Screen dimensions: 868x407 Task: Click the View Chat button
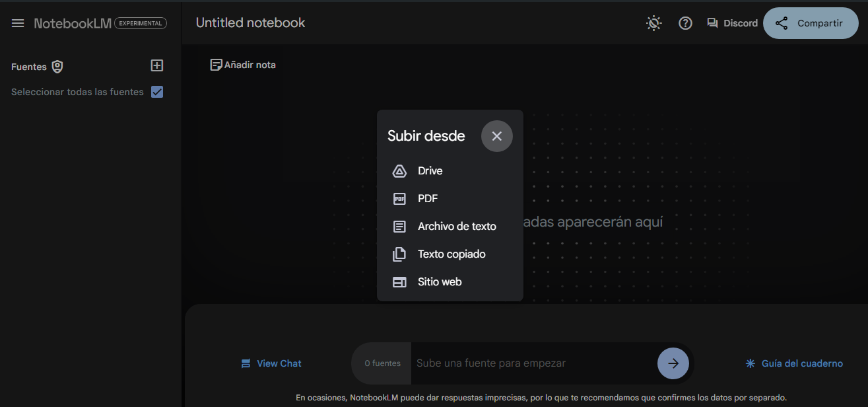pos(271,363)
